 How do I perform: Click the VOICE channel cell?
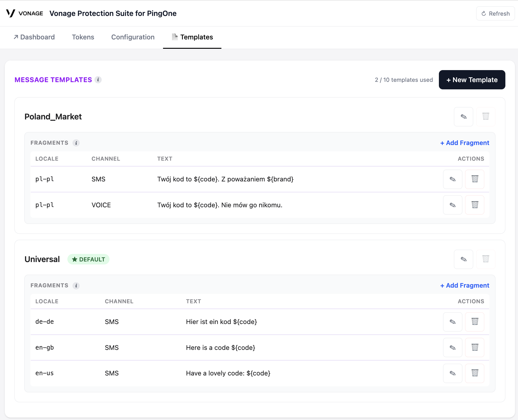101,205
